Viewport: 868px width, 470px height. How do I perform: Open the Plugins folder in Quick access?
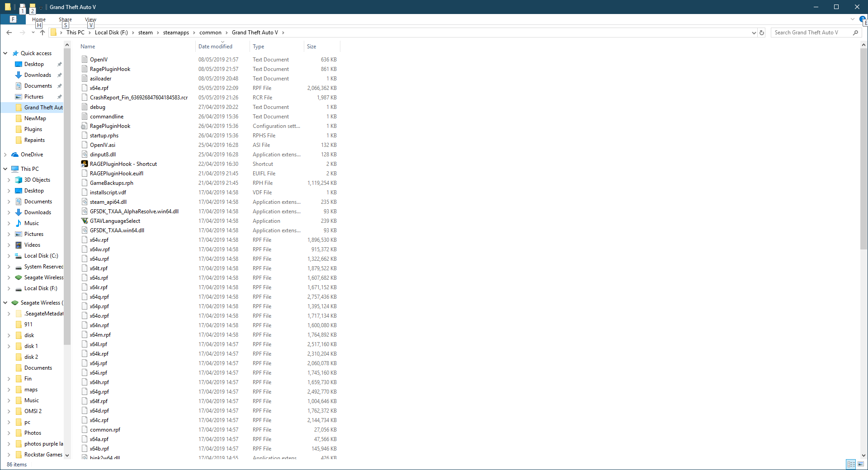[33, 129]
